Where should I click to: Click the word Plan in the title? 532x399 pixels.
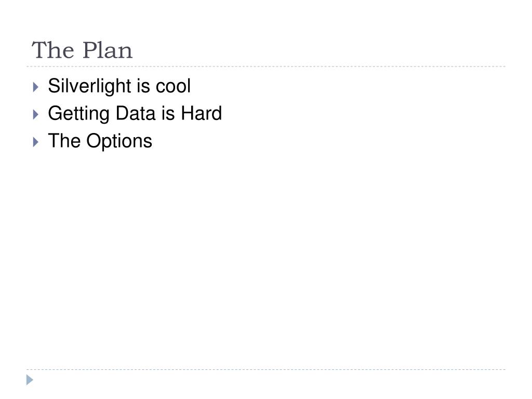tap(107, 50)
